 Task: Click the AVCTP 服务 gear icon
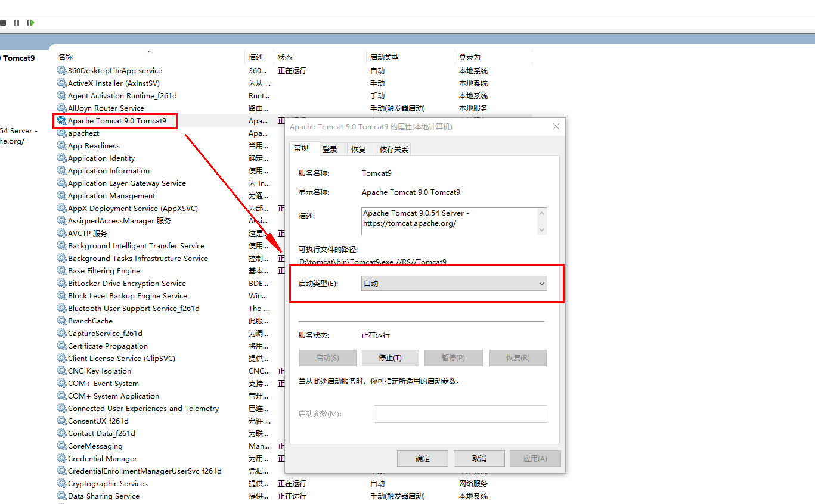pos(62,233)
